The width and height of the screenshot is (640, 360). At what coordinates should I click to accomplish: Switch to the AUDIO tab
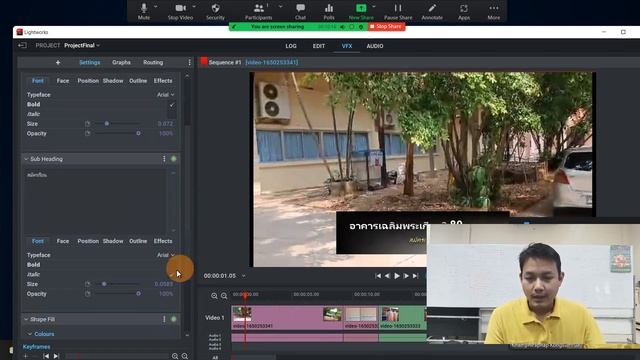click(x=375, y=46)
